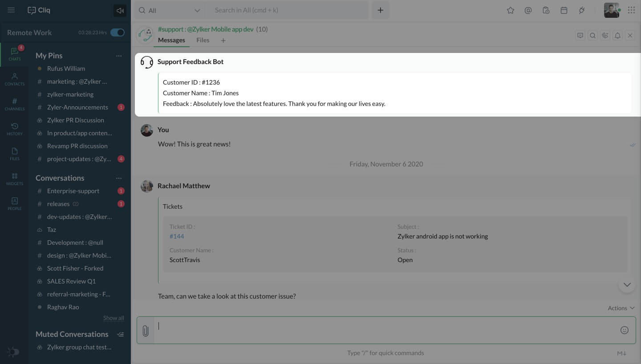Search within this channel using magnifier icon

[592, 36]
